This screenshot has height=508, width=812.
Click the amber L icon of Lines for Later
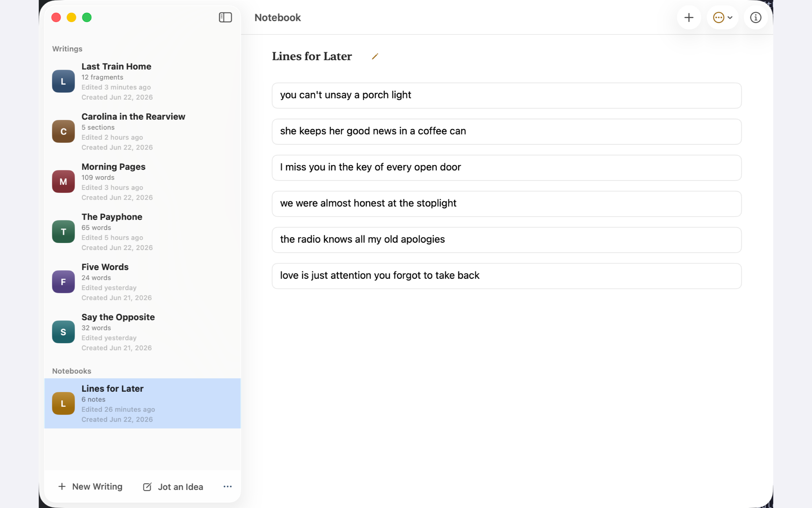pyautogui.click(x=63, y=403)
